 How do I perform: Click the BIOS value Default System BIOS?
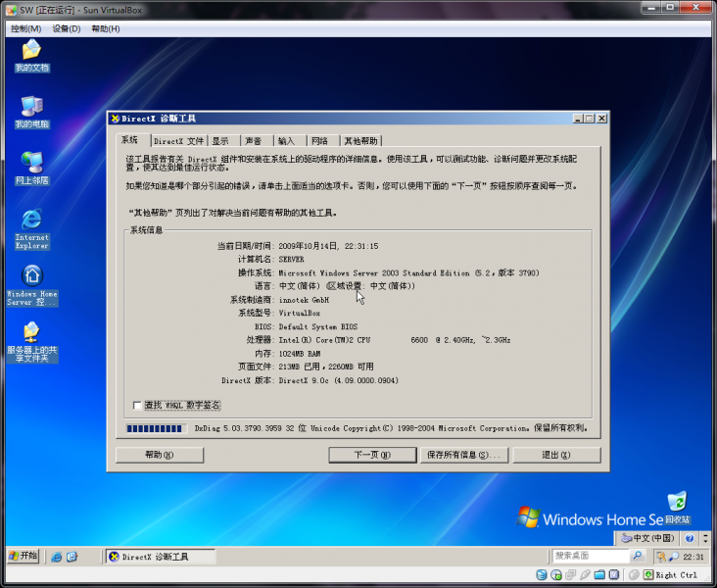(318, 327)
